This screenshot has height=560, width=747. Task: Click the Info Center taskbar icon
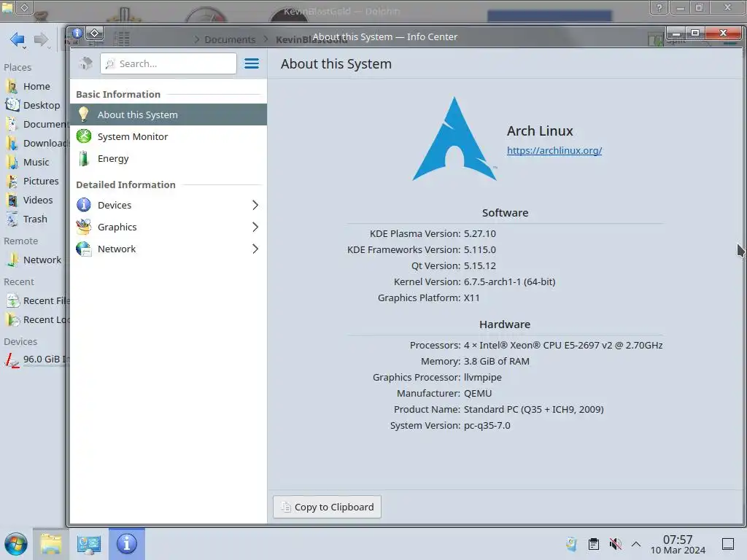tap(127, 544)
